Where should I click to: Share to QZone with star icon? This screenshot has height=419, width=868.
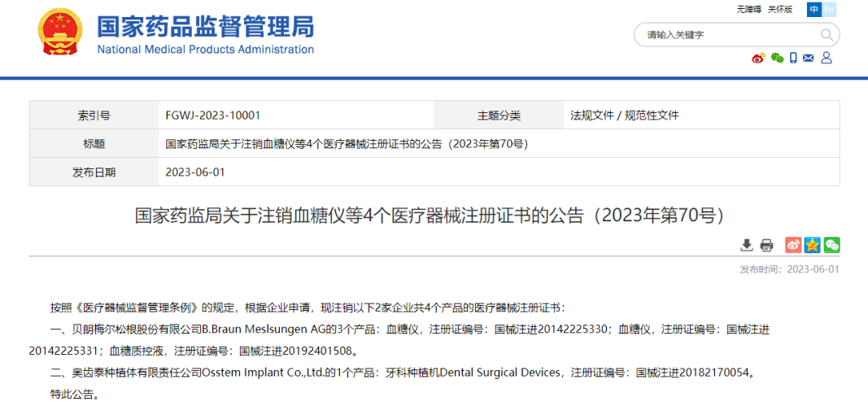(812, 245)
